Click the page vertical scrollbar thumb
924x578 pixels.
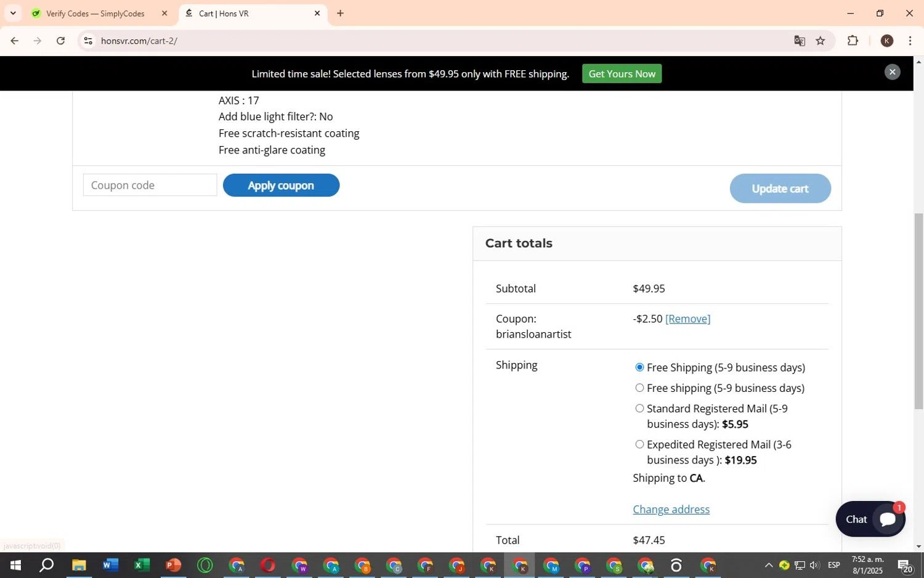tap(918, 311)
